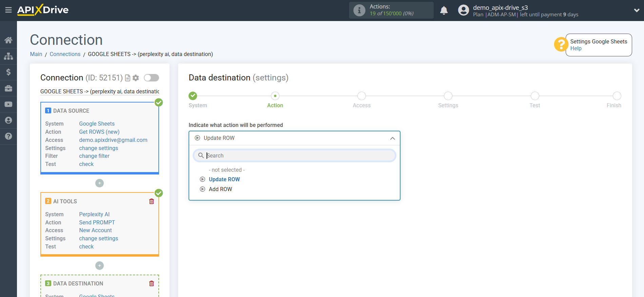Screen dimensions: 644x297
Task: Collapse the Update ROW action dropdown
Action: coord(294,138)
